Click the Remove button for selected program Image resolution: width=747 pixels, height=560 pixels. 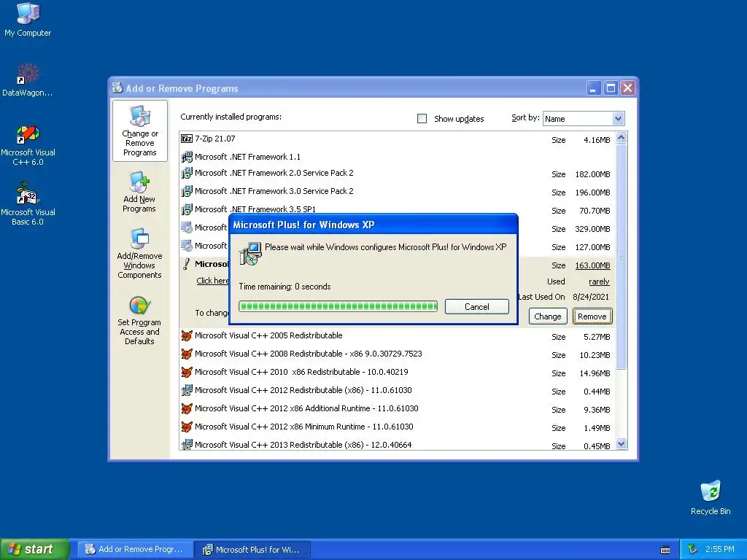pos(592,316)
